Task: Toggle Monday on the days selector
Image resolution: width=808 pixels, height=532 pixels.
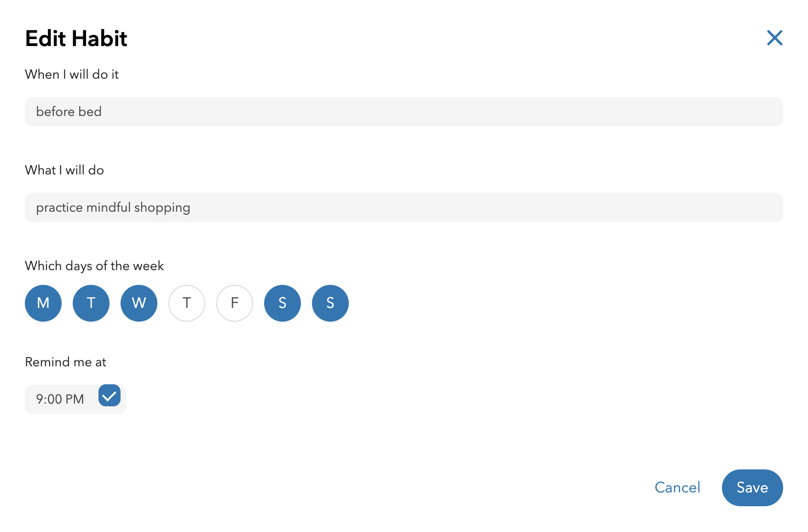Action: [x=43, y=303]
